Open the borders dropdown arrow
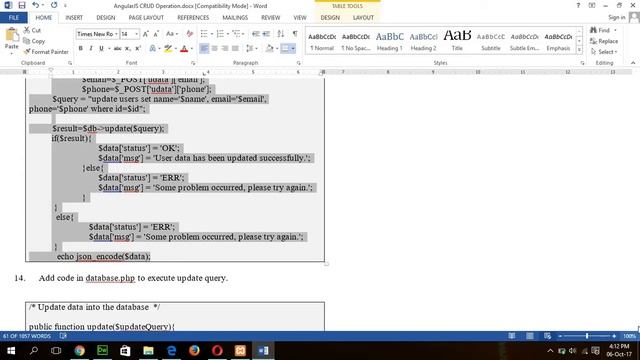Screen dimensions: 640x360 point(293,49)
